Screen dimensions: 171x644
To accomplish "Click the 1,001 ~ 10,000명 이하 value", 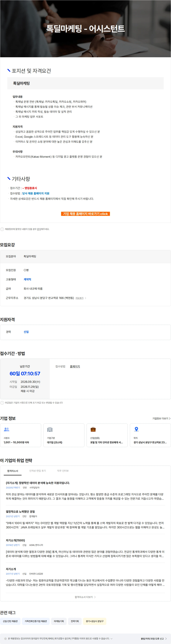I will pos(16,442).
